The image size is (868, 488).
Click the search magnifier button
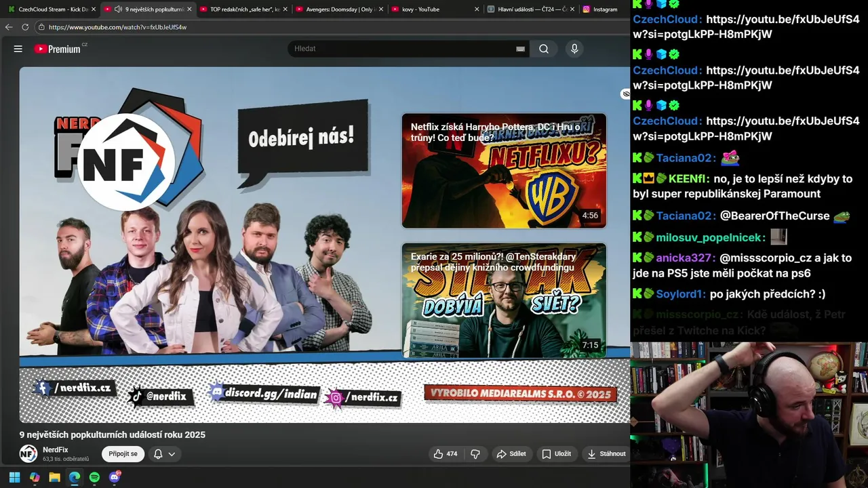544,49
